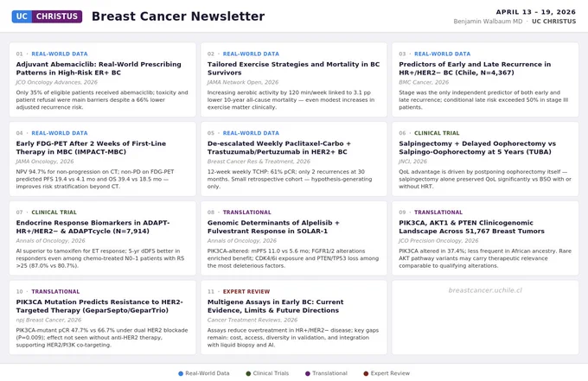Click journal name Breast Cancer Res & Treatment, 2026

(259, 162)
